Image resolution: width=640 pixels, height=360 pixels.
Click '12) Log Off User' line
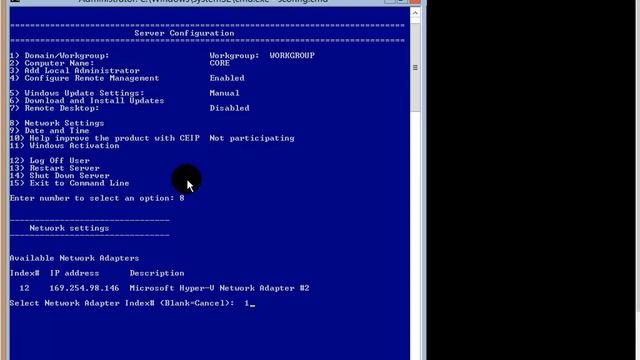(49, 161)
